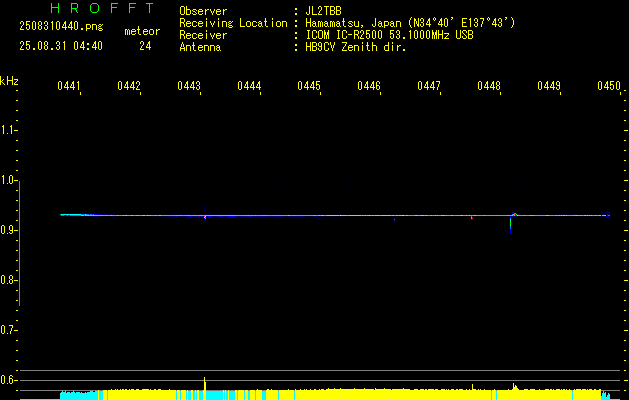The height and width of the screenshot is (400, 629).
Task: Click the 0450 time marker
Action: click(x=609, y=86)
